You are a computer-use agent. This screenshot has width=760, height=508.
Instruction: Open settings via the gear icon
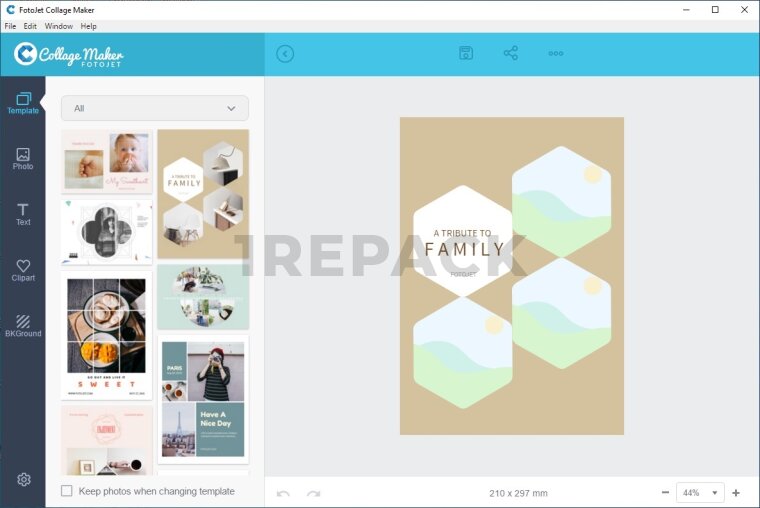[24, 480]
